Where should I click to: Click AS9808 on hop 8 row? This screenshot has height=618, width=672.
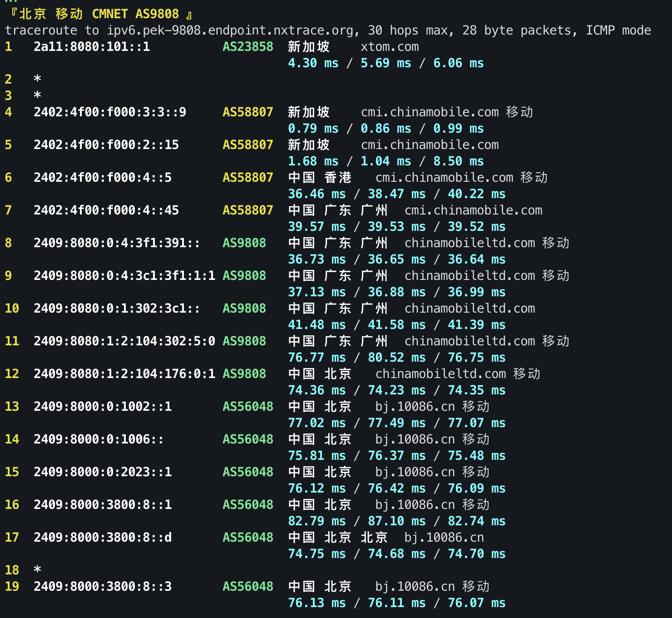(x=244, y=243)
